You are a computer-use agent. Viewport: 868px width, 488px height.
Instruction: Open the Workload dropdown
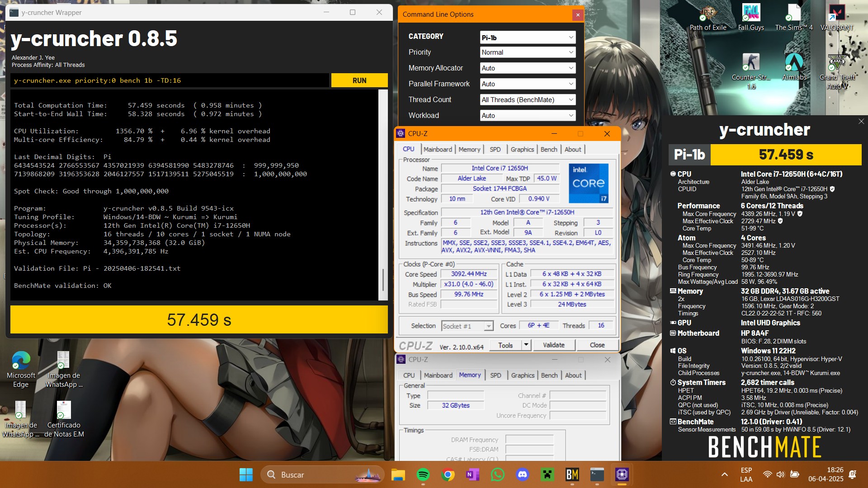528,116
